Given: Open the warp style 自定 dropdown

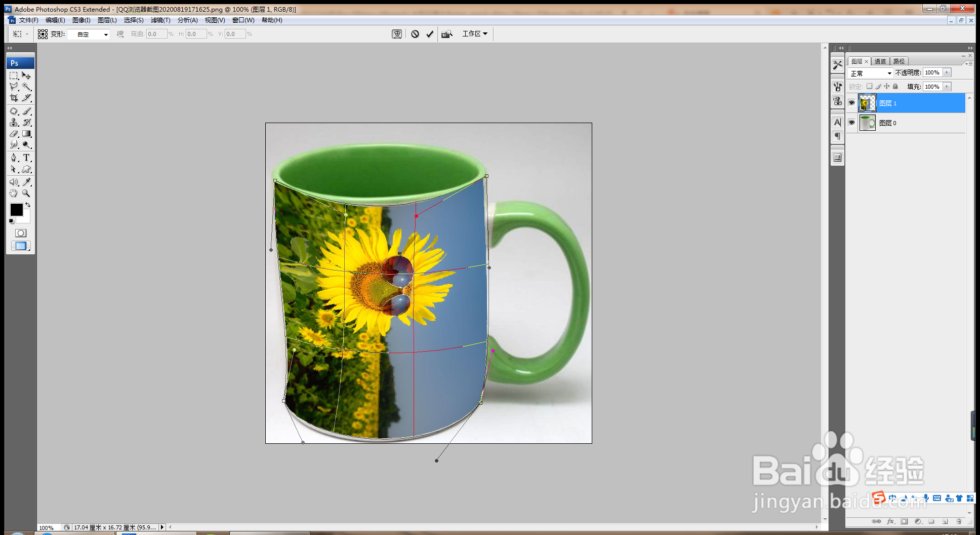Looking at the screenshot, I should point(89,34).
